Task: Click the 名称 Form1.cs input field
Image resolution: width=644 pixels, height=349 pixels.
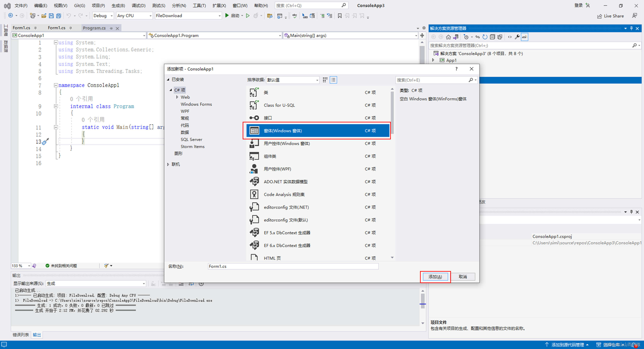Action: pyautogui.click(x=293, y=266)
